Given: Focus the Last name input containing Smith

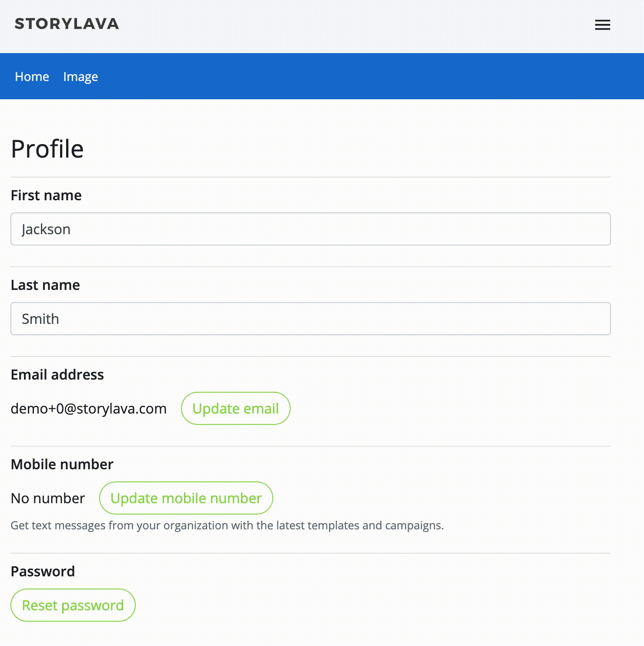Looking at the screenshot, I should click(310, 319).
